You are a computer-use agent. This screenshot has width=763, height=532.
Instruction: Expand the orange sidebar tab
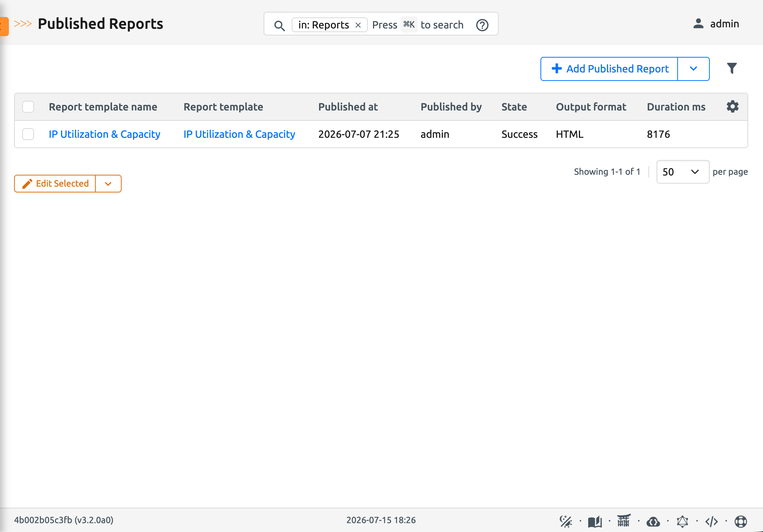coord(4,26)
